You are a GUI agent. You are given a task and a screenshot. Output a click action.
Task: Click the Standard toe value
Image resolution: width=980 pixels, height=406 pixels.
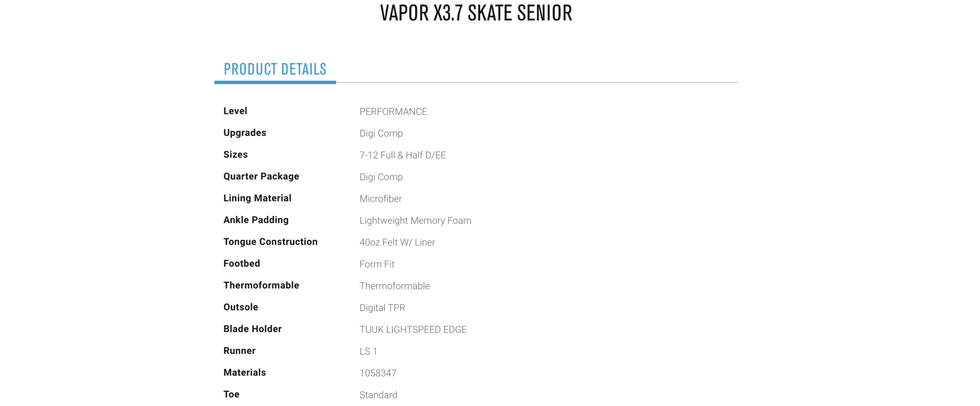pyautogui.click(x=378, y=395)
